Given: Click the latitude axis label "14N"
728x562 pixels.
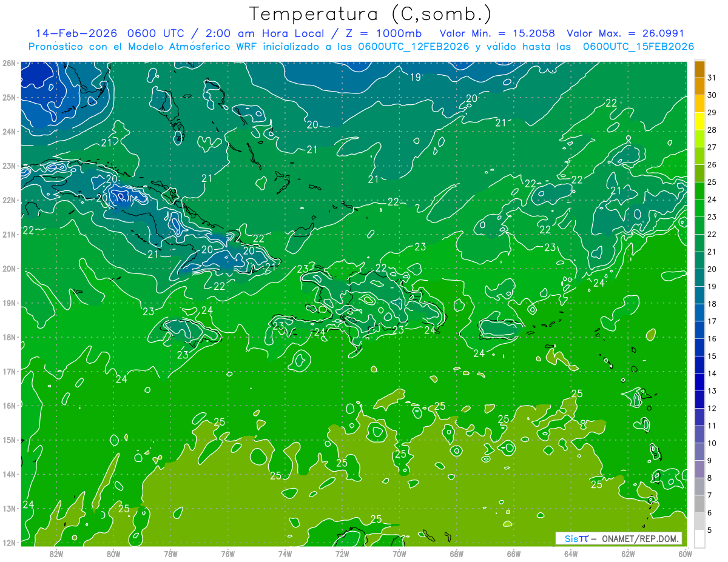Looking at the screenshot, I should click(x=8, y=474).
